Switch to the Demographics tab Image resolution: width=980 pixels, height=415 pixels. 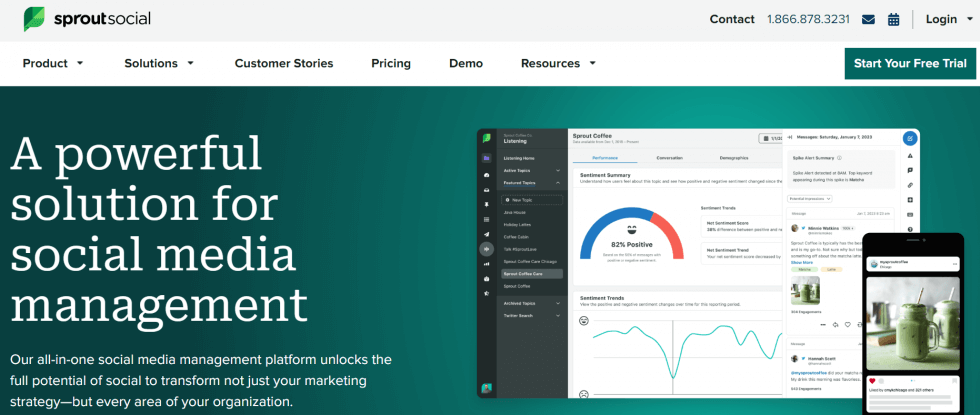coord(734,158)
